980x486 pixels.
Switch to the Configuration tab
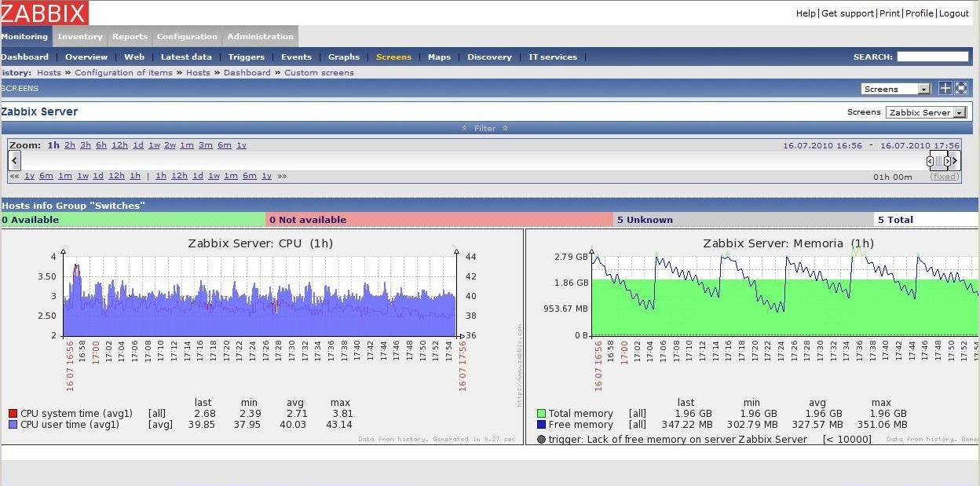pos(187,36)
